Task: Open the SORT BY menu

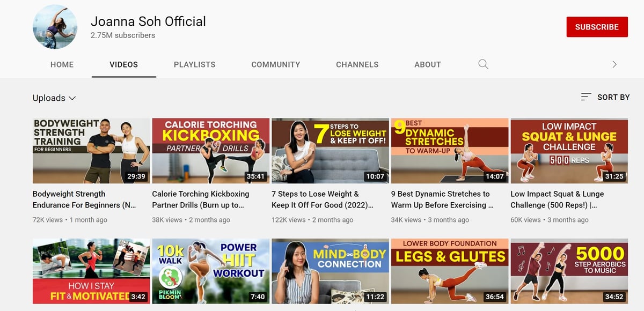Action: (613, 97)
